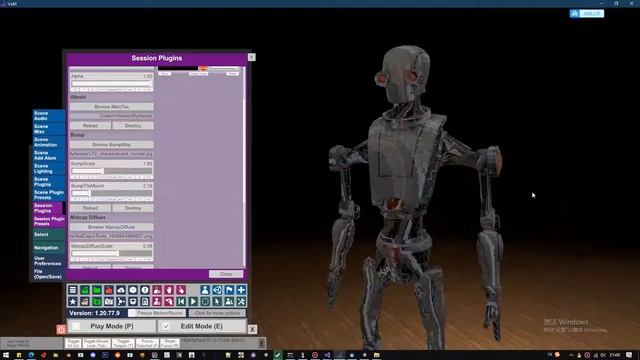Click the camera screenshot icon

(109, 302)
